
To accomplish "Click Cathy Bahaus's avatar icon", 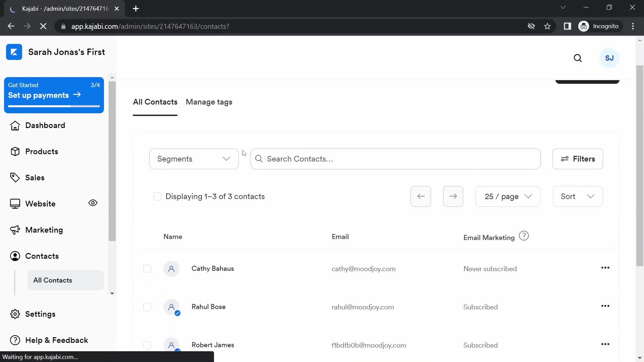I will click(171, 269).
